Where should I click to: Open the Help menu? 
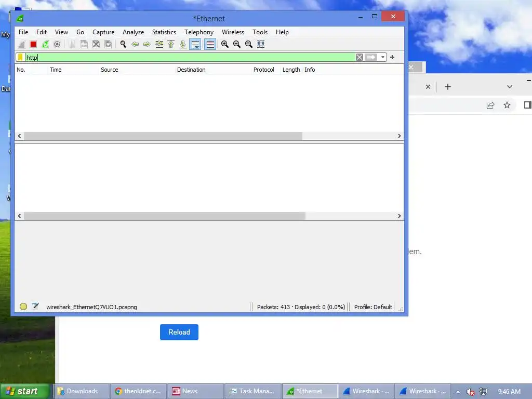(282, 32)
